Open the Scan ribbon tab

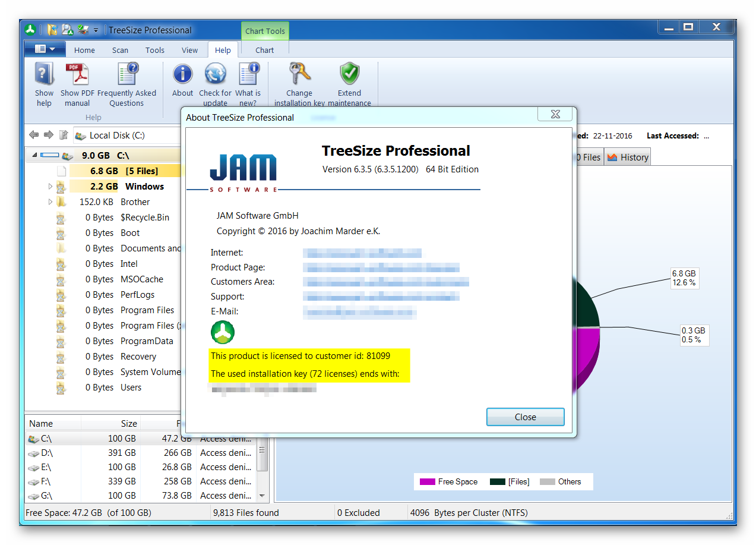point(120,50)
